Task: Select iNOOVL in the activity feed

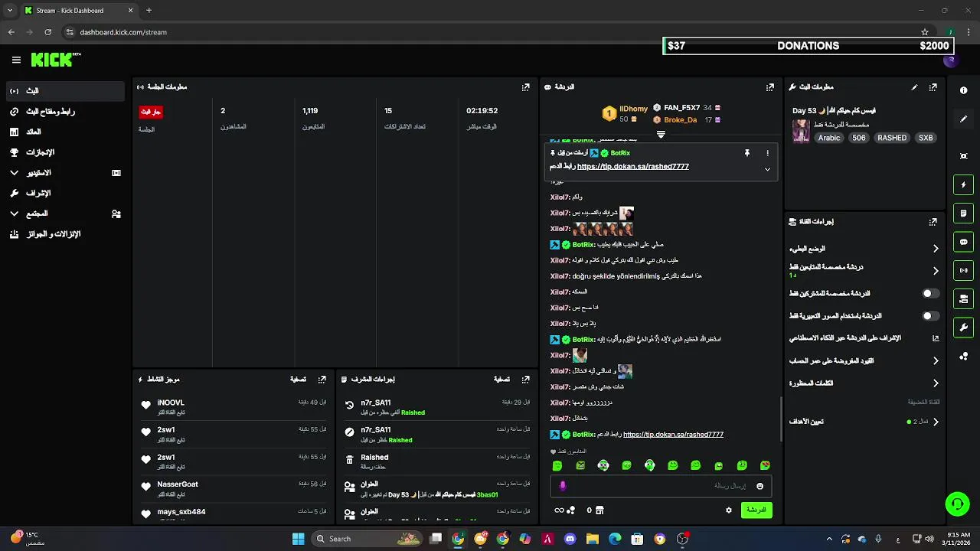Action: [x=171, y=403]
